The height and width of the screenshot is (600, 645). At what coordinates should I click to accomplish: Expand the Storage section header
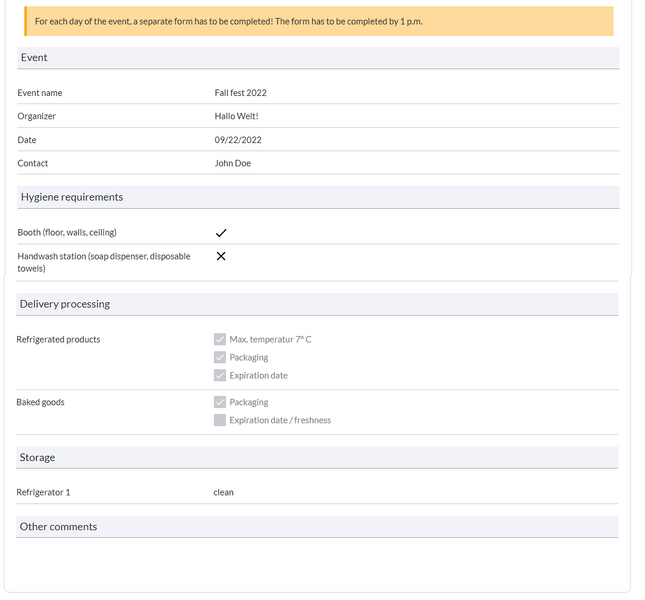pyautogui.click(x=318, y=457)
